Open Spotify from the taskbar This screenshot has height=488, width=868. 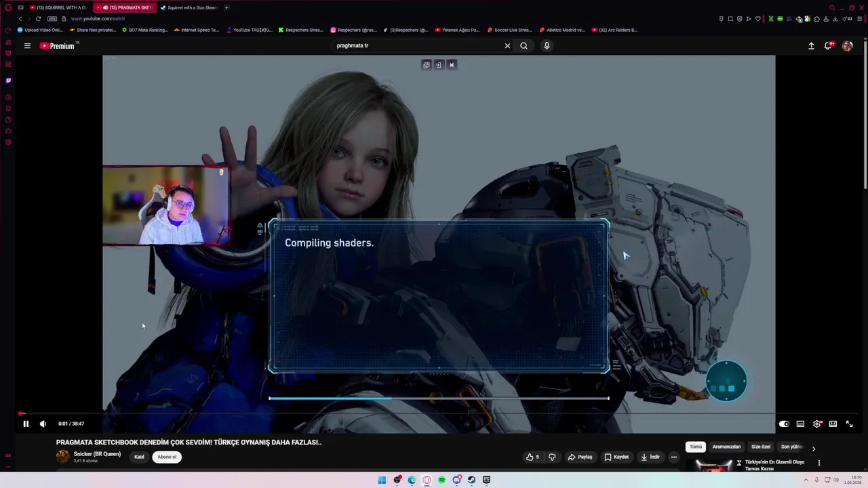coord(441,480)
